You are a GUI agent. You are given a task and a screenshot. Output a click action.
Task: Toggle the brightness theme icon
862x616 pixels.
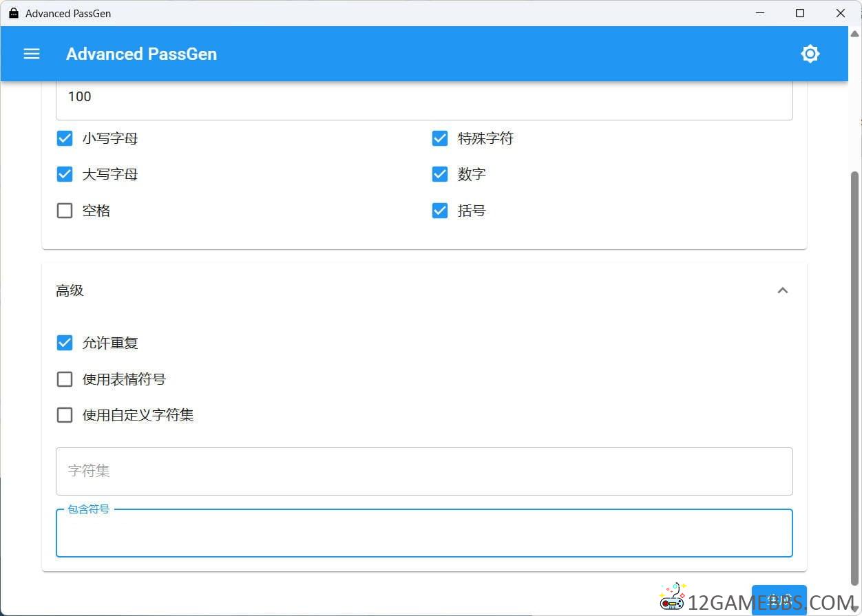tap(810, 54)
